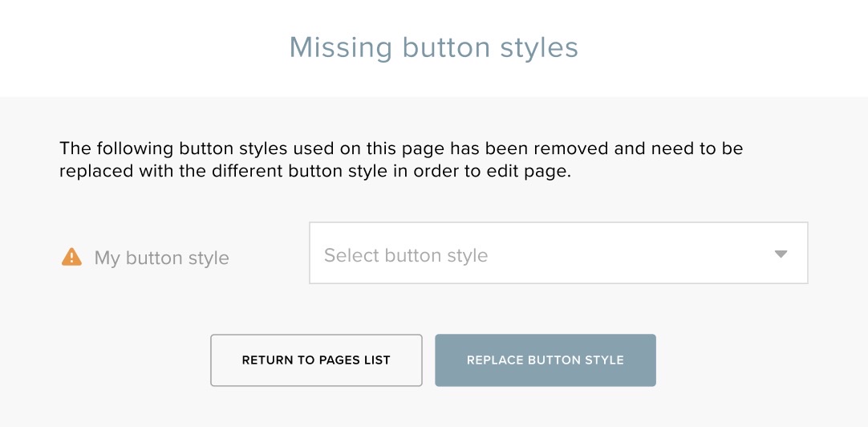Expand the button style combo box

558,253
